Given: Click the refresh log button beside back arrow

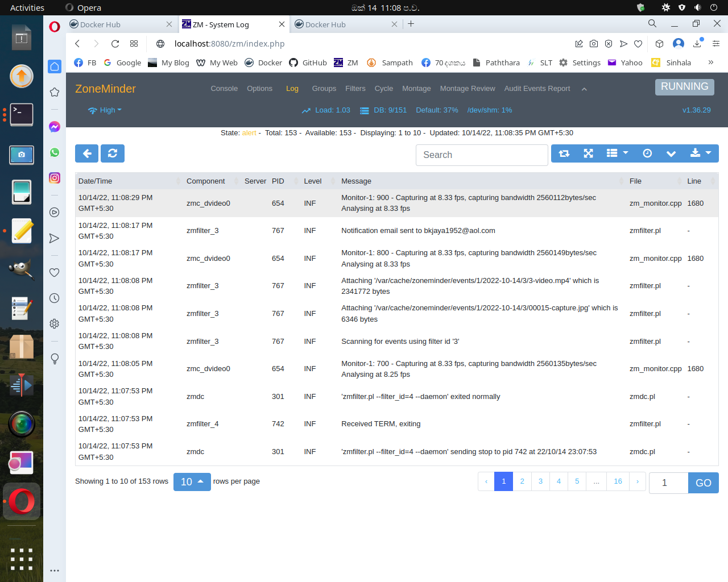Looking at the screenshot, I should click(x=113, y=153).
